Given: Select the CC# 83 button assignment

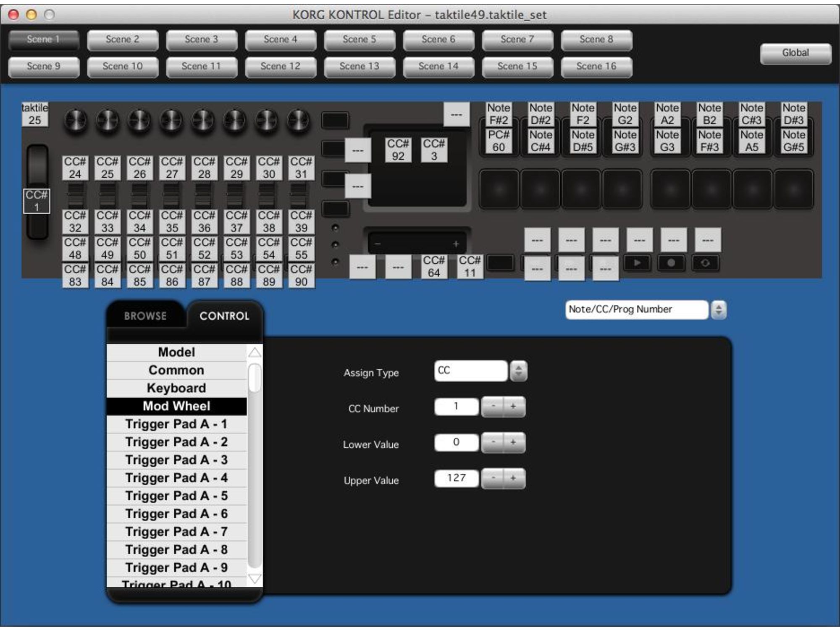Looking at the screenshot, I should pyautogui.click(x=75, y=276).
